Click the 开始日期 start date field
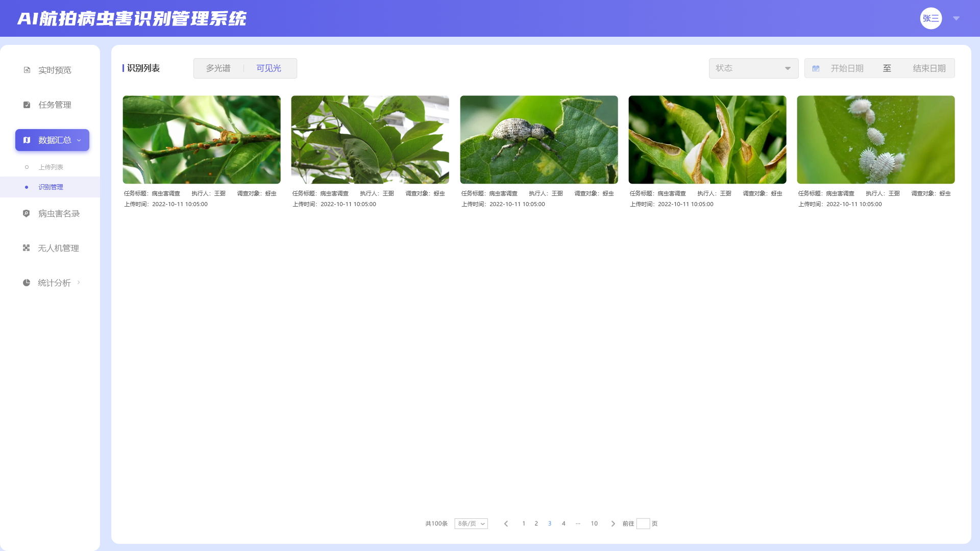 click(x=847, y=68)
